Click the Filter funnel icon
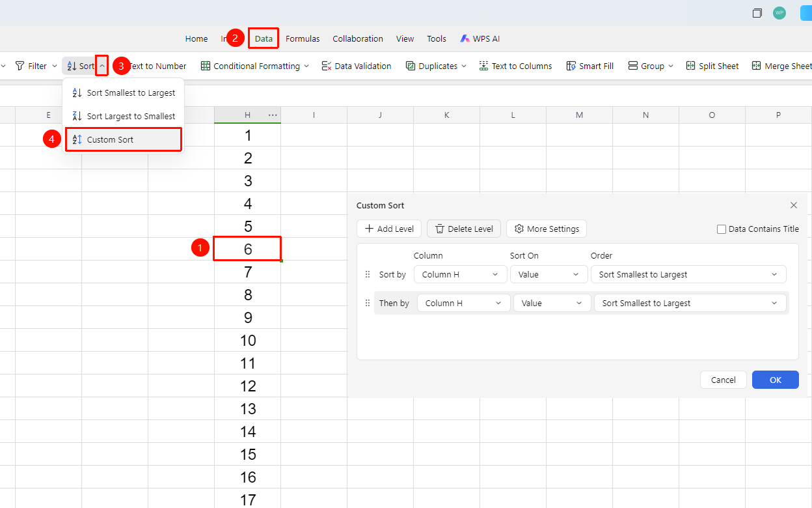 20,66
